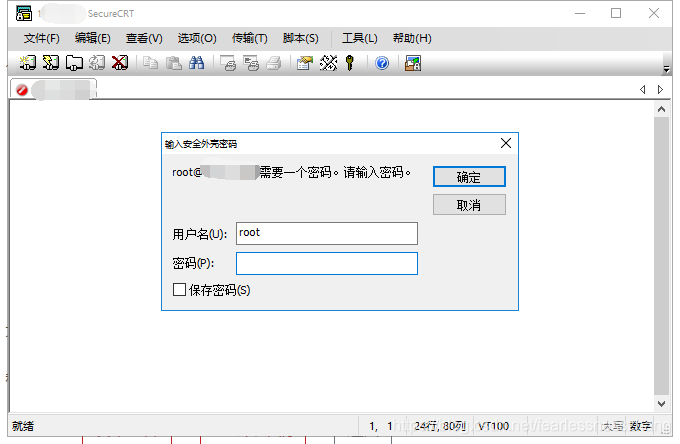This screenshot has width=680, height=444.
Task: Focus the 用户名(U) input field
Action: 327,233
